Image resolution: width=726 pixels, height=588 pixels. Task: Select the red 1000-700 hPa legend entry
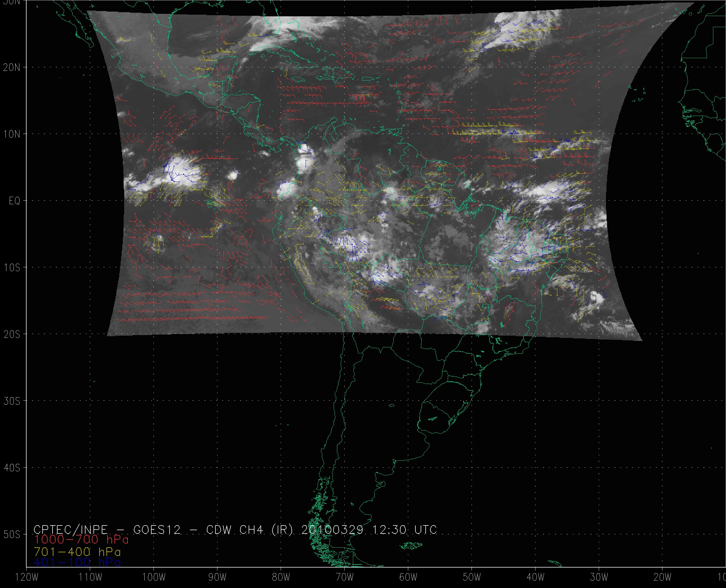pyautogui.click(x=81, y=540)
